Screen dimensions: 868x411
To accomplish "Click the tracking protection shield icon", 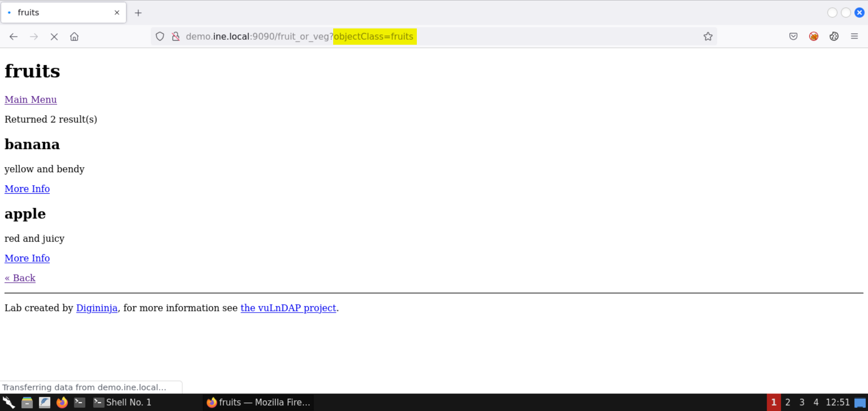I will pos(160,37).
